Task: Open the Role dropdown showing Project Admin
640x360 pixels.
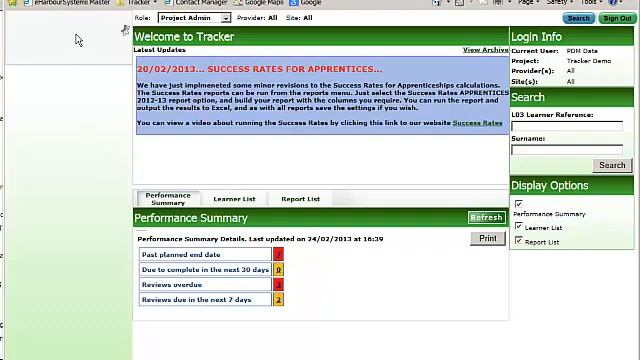Action: pyautogui.click(x=195, y=18)
